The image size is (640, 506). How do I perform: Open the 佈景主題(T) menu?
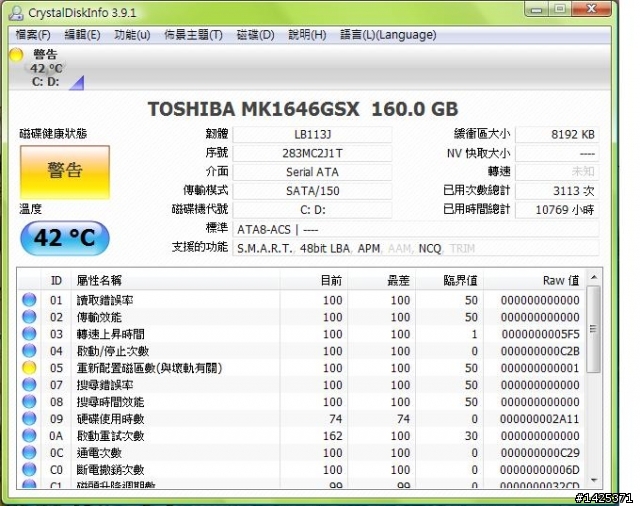pyautogui.click(x=193, y=35)
